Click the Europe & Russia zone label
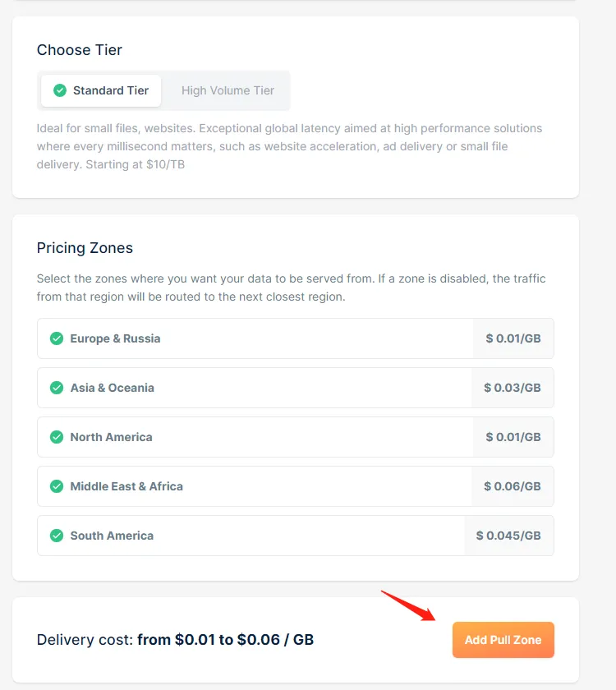 pyautogui.click(x=115, y=338)
